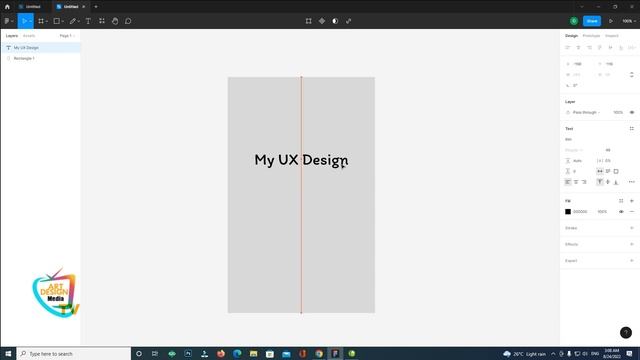Select the Text tool
This screenshot has width=640, height=360.
click(x=88, y=21)
